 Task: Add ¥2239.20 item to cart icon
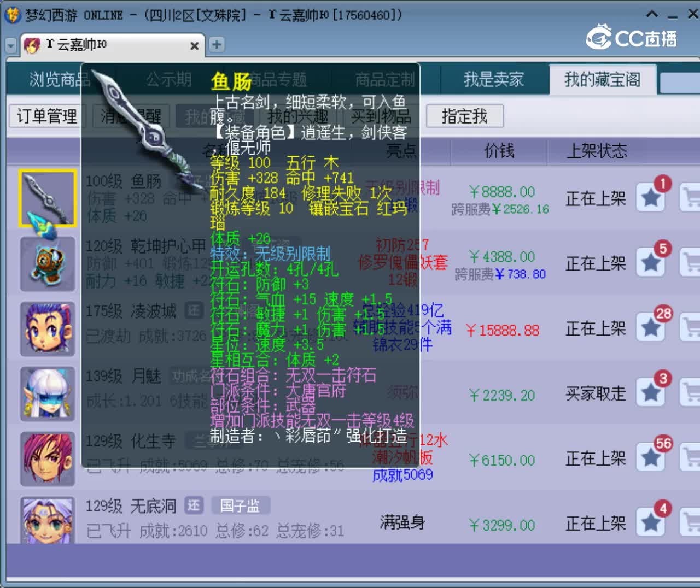[690, 393]
